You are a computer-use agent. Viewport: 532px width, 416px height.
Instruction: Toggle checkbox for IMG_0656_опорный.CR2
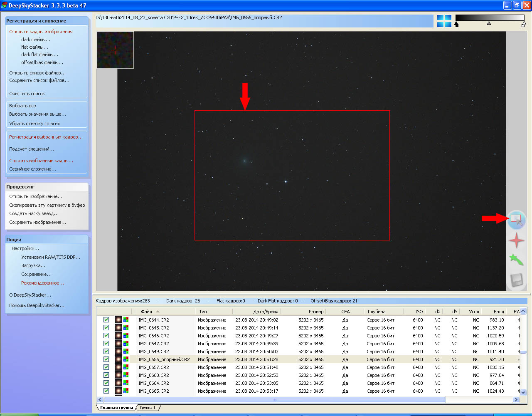tap(106, 359)
